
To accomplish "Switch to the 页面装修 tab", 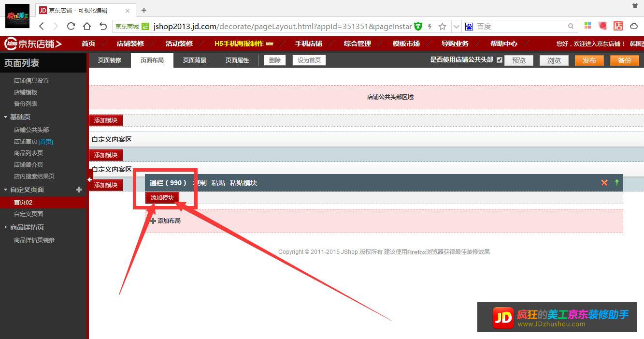I will (x=110, y=60).
